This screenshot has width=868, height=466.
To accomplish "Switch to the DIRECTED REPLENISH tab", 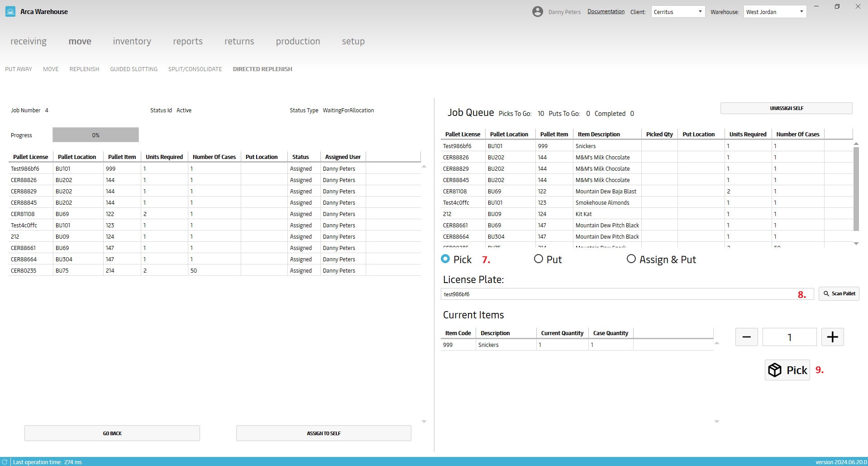I will pos(262,69).
